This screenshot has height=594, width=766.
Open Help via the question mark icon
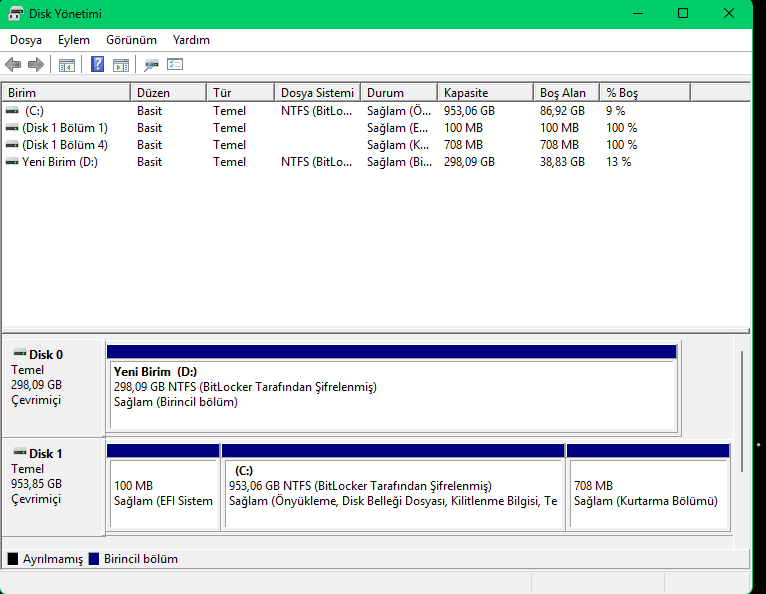(98, 64)
